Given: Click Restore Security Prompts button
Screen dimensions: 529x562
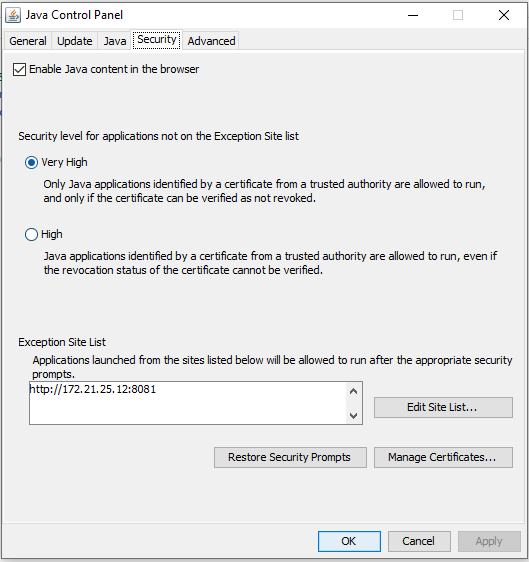Looking at the screenshot, I should click(290, 457).
